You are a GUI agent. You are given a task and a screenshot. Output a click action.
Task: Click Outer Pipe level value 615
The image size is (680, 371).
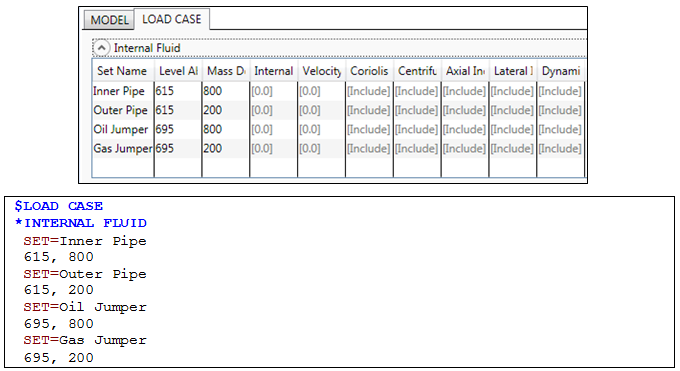coord(178,110)
